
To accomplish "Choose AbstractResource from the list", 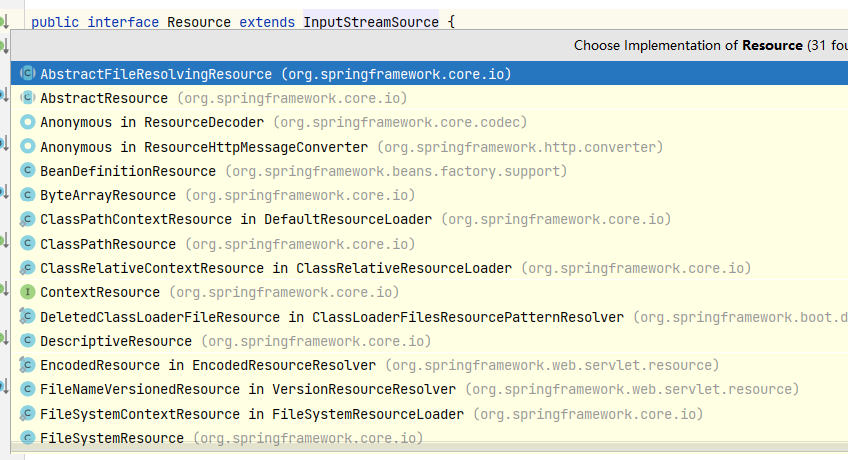I will (429, 98).
